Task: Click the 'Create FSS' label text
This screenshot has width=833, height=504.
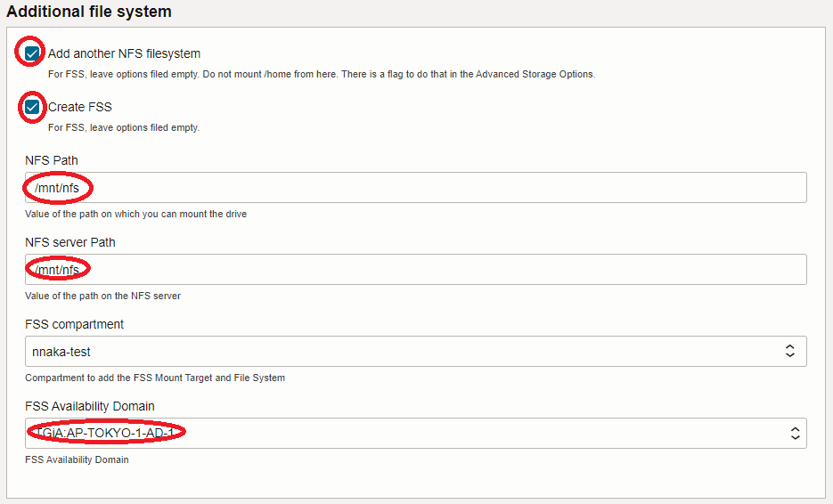Action: pyautogui.click(x=80, y=107)
